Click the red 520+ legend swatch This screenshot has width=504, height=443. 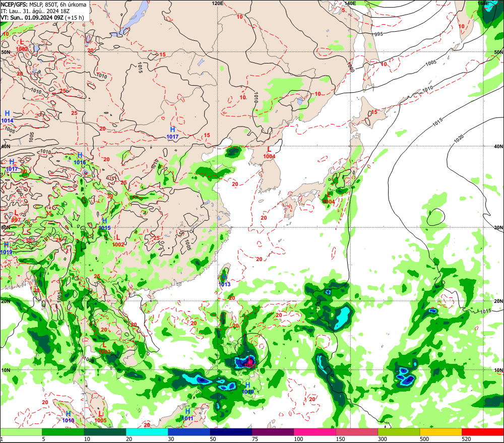click(483, 432)
